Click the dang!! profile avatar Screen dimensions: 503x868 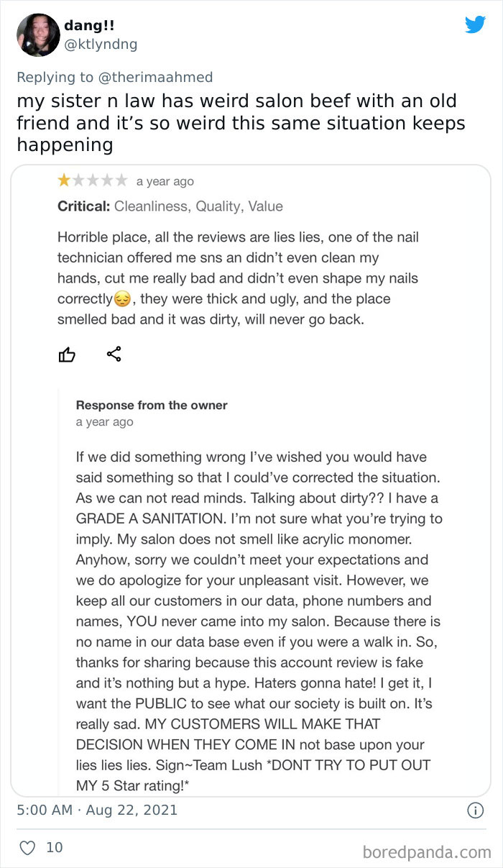pyautogui.click(x=38, y=35)
